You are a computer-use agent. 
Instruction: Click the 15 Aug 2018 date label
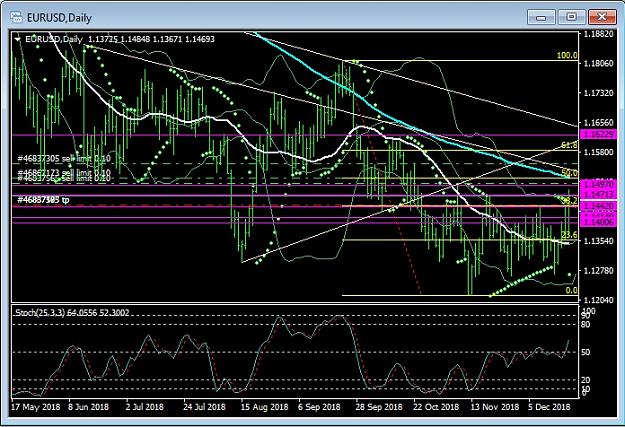pos(264,407)
